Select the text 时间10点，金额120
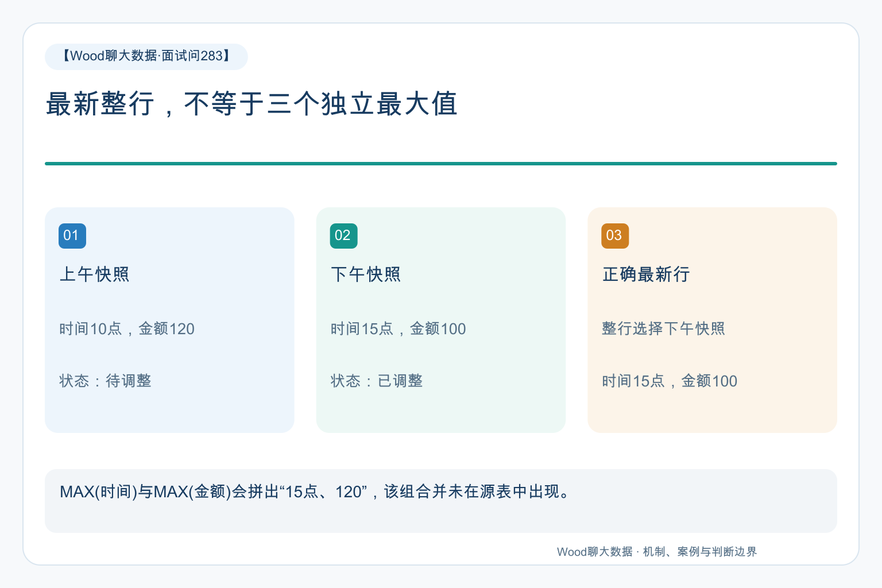 click(x=127, y=329)
